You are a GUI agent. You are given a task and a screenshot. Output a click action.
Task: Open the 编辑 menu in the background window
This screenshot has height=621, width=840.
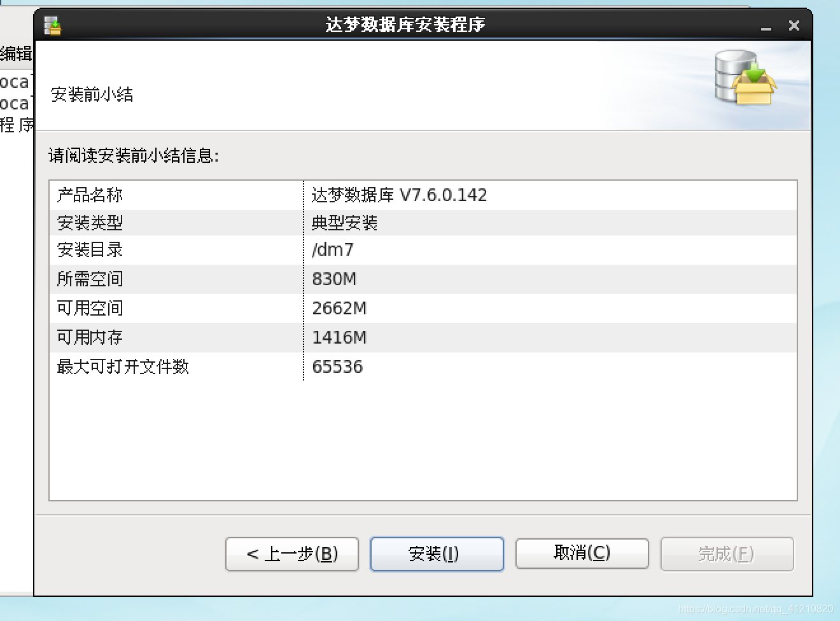(x=16, y=53)
